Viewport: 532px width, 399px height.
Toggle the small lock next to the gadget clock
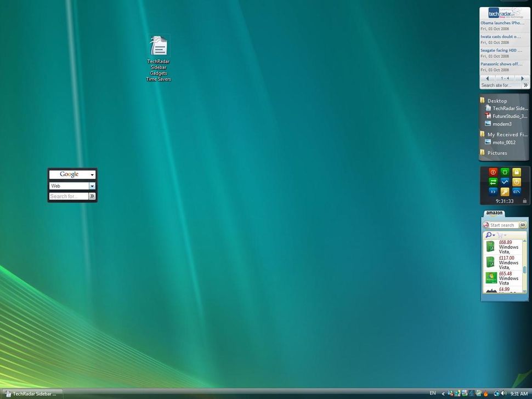coord(524,200)
